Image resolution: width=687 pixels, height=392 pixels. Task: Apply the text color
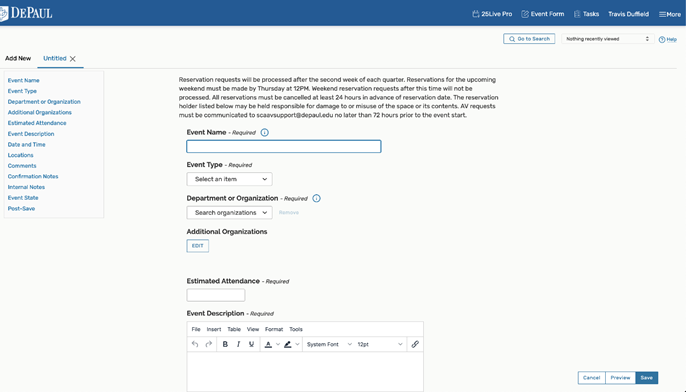[x=268, y=345]
